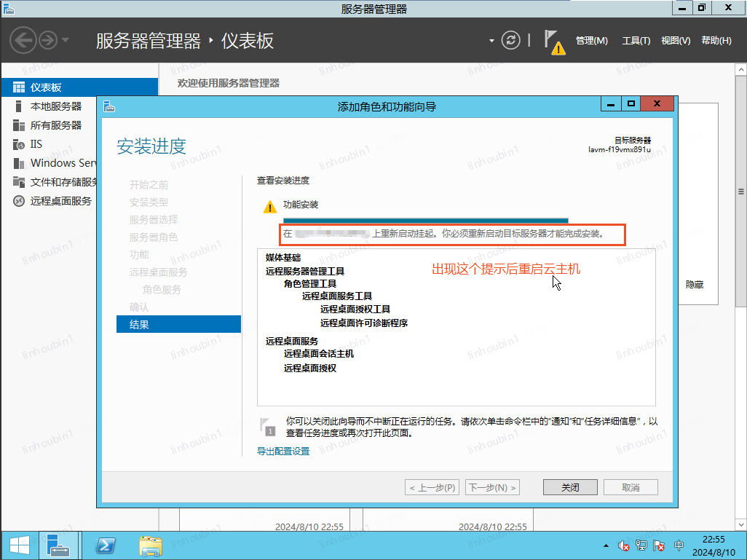Click the 仪表板 grid icon
This screenshot has width=747, height=560.
coord(19,87)
